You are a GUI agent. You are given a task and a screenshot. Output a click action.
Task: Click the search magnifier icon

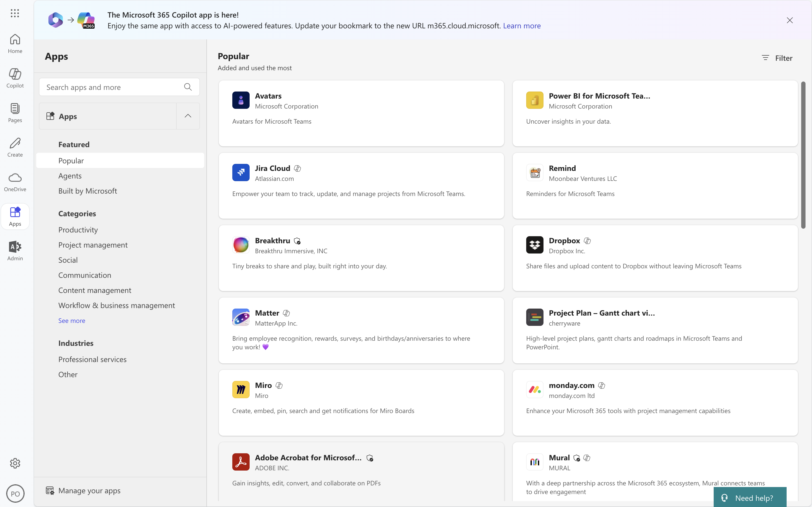pos(188,87)
